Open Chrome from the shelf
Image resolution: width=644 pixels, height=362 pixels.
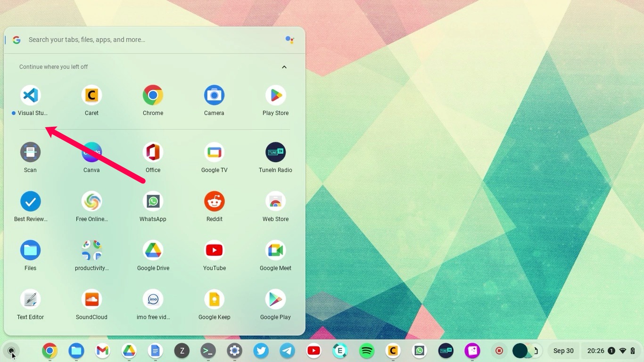pos(50,351)
